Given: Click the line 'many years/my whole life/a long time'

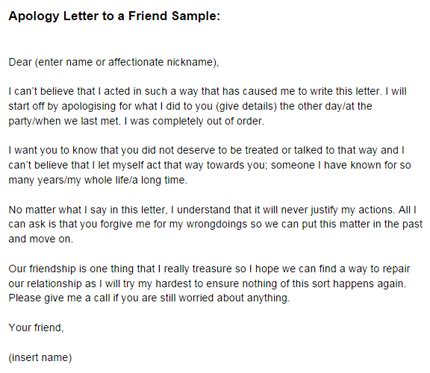Looking at the screenshot, I should [98, 180].
